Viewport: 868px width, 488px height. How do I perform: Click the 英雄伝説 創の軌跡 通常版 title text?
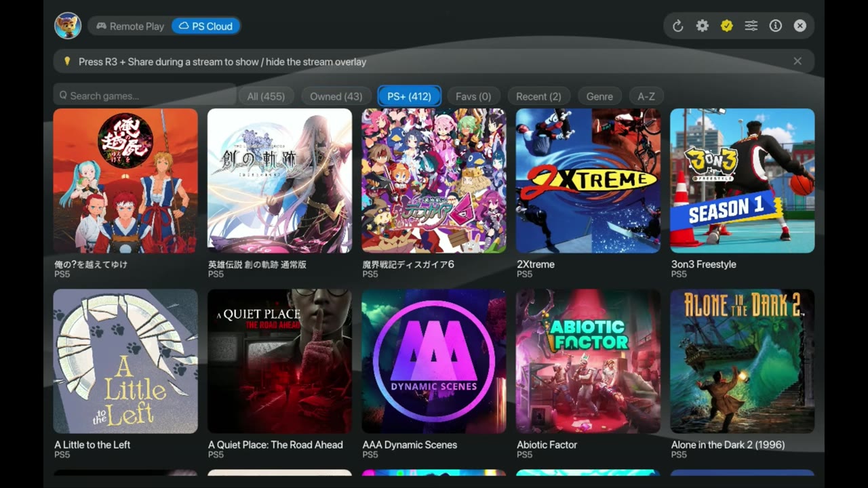pos(257,264)
